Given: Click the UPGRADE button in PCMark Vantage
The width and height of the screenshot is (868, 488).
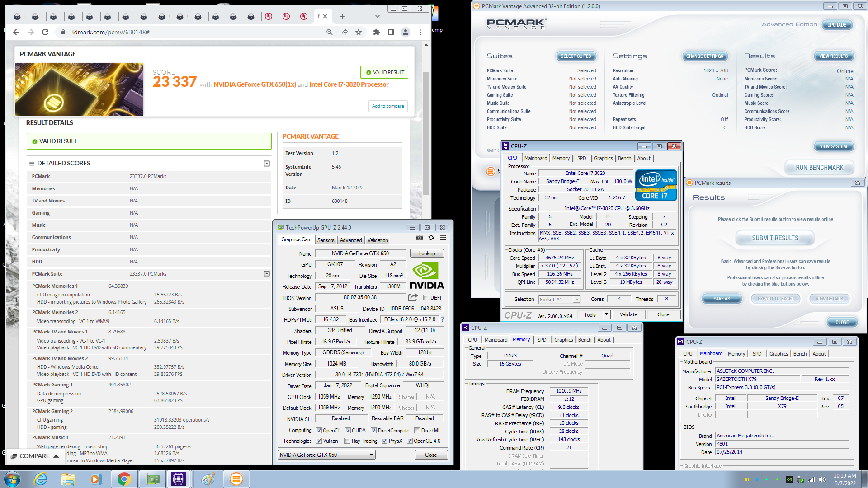Looking at the screenshot, I should click(x=836, y=25).
